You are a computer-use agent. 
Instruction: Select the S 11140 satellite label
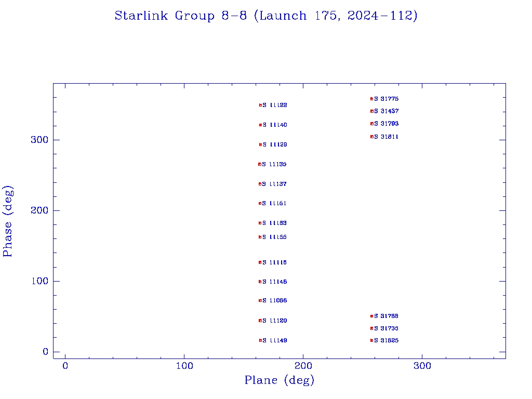coord(275,125)
